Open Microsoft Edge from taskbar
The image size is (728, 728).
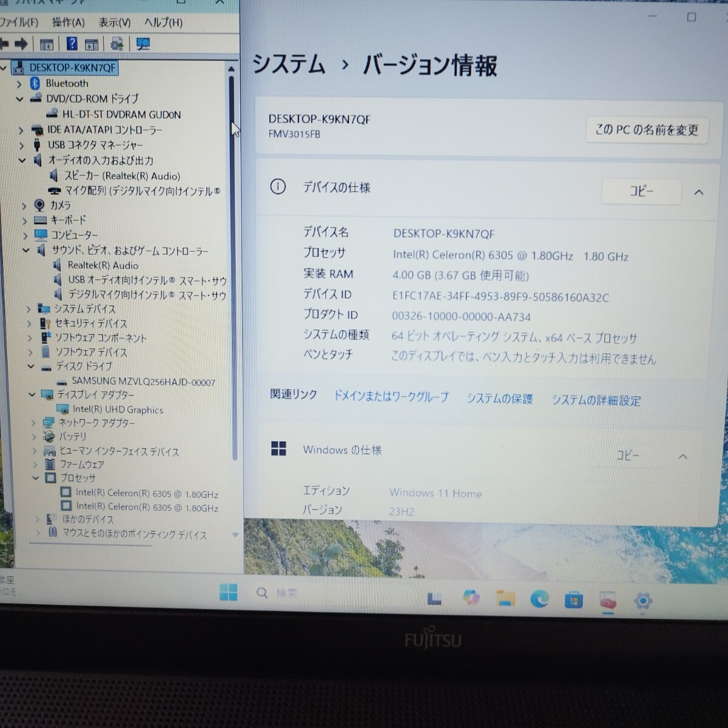pos(539,599)
